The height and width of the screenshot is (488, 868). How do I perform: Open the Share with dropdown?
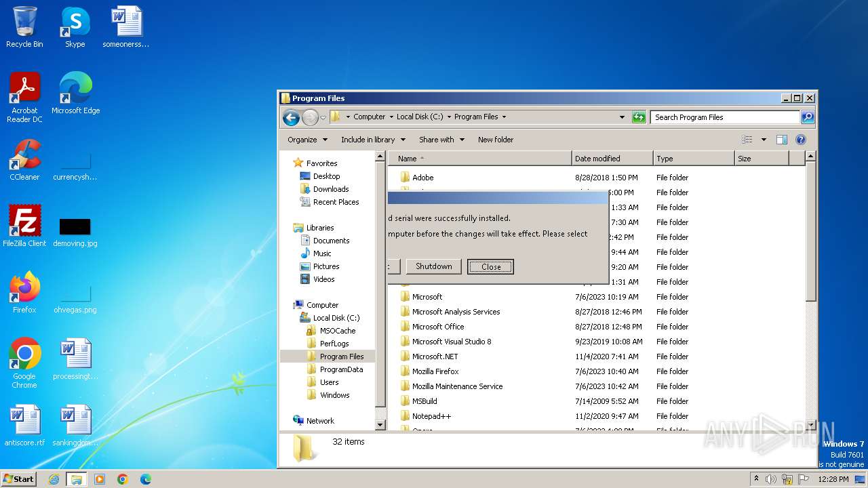[441, 140]
